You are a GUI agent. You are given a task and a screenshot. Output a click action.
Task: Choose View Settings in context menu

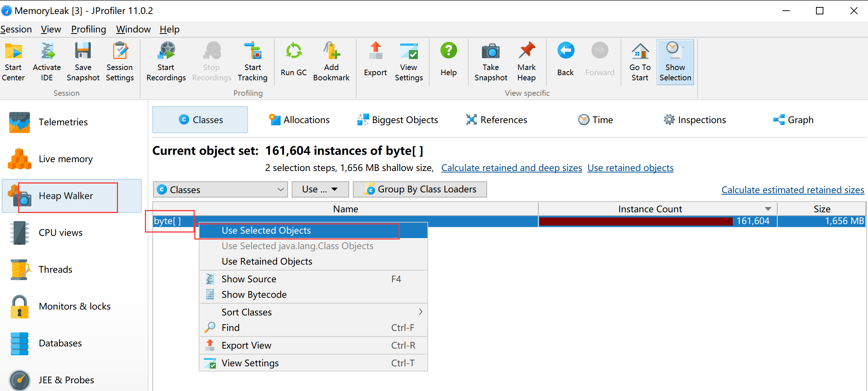pos(313,363)
